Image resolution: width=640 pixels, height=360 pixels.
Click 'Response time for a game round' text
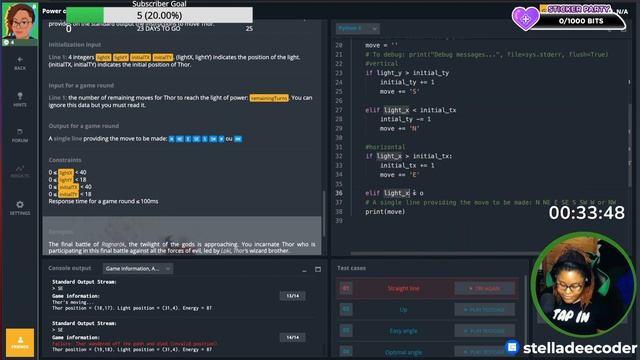[x=103, y=201]
